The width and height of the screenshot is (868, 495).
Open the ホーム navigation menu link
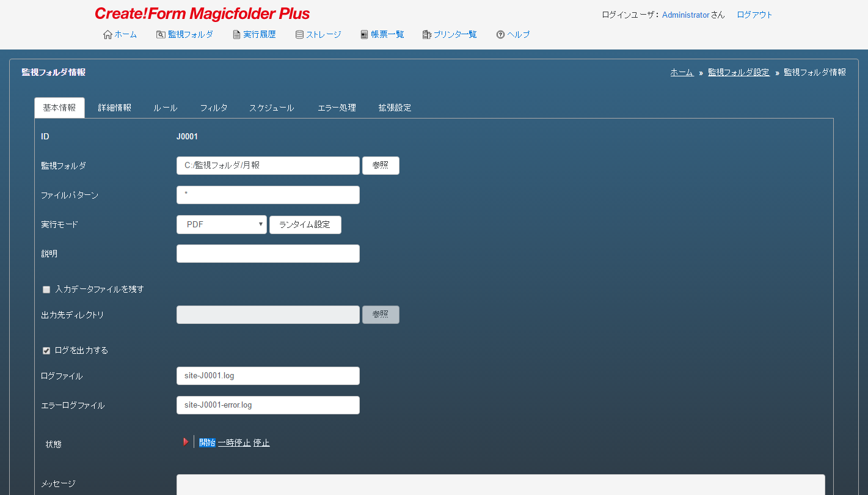[126, 35]
